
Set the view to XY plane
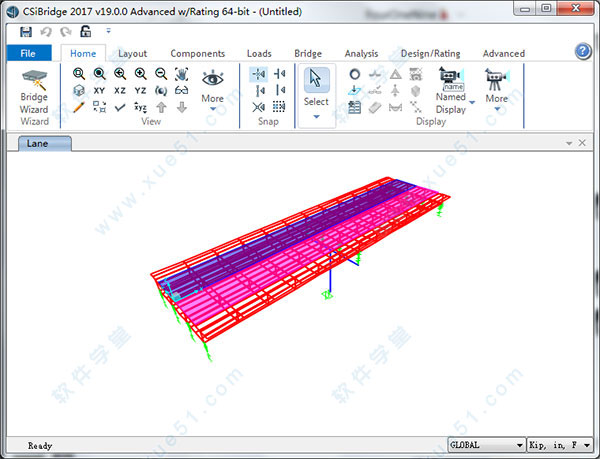pyautogui.click(x=99, y=91)
